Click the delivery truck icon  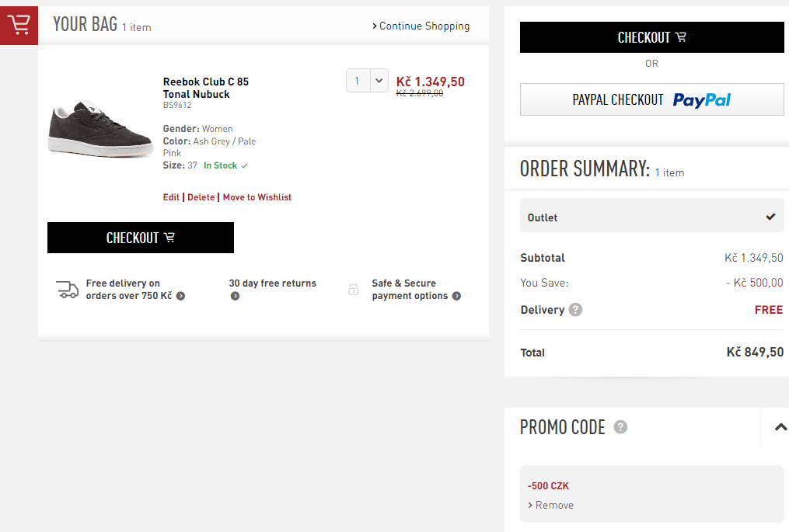pos(68,290)
